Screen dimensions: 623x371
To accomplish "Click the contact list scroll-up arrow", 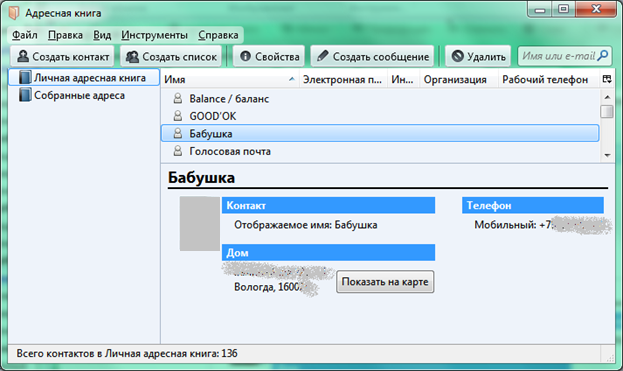I will click(x=607, y=97).
